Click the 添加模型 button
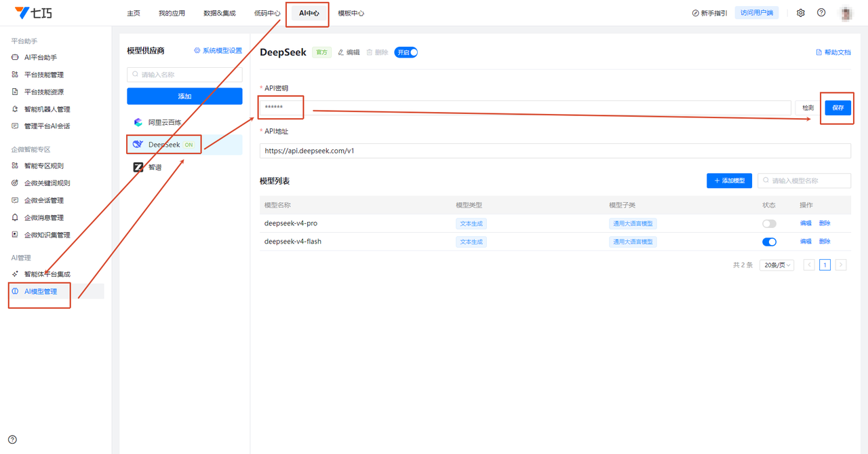The image size is (868, 454). coord(729,181)
